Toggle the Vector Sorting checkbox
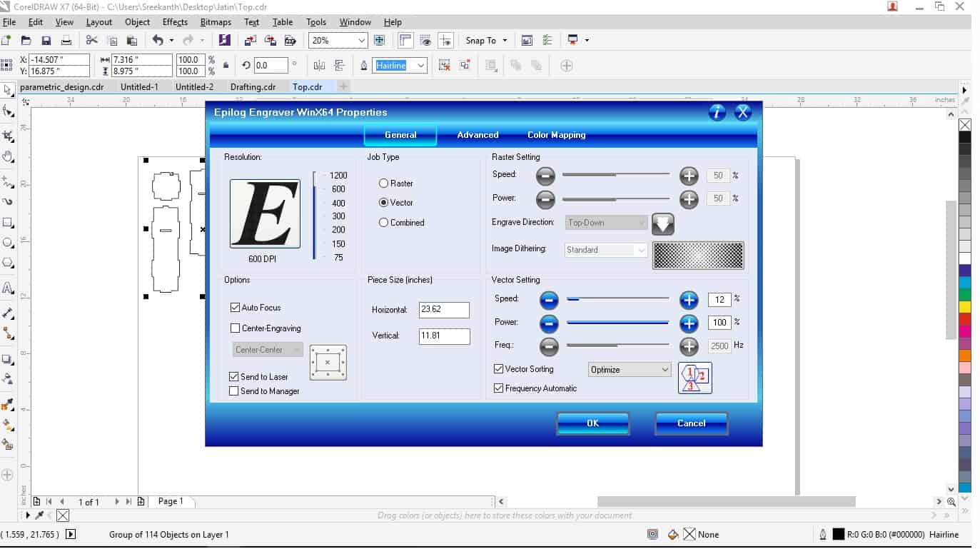This screenshot has height=549, width=980. tap(498, 369)
